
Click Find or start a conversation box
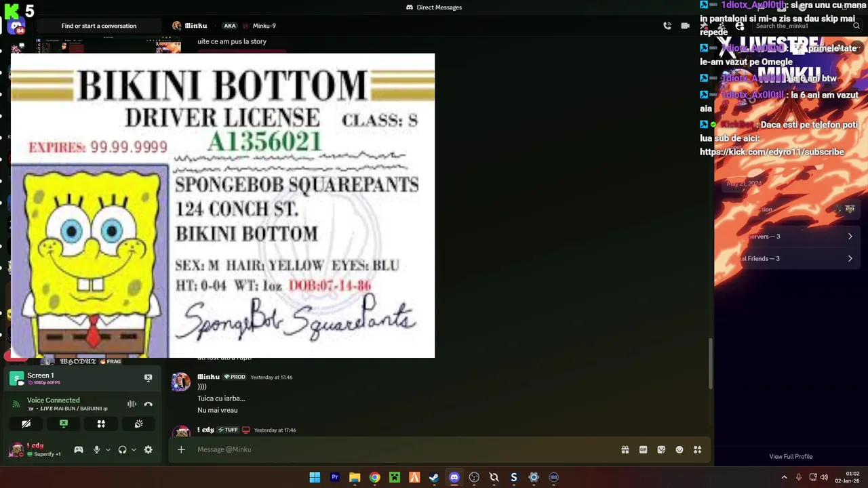coord(99,26)
